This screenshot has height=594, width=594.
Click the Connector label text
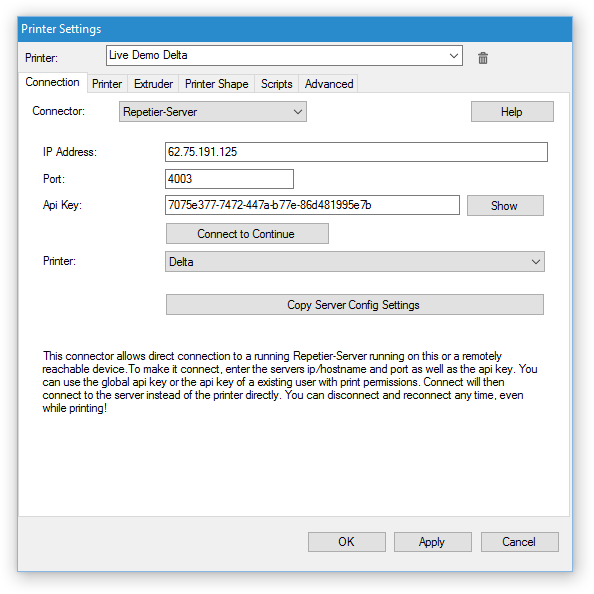(58, 111)
